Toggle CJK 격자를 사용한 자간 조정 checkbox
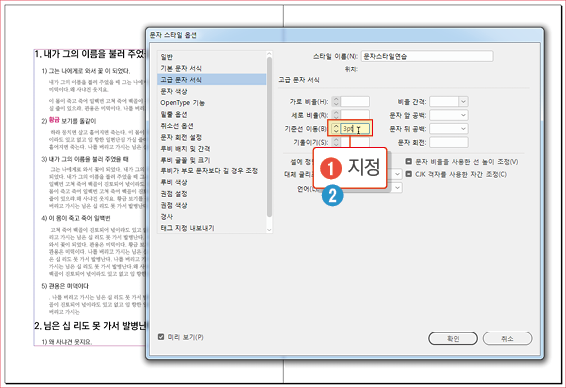This screenshot has width=566, height=388. point(409,174)
